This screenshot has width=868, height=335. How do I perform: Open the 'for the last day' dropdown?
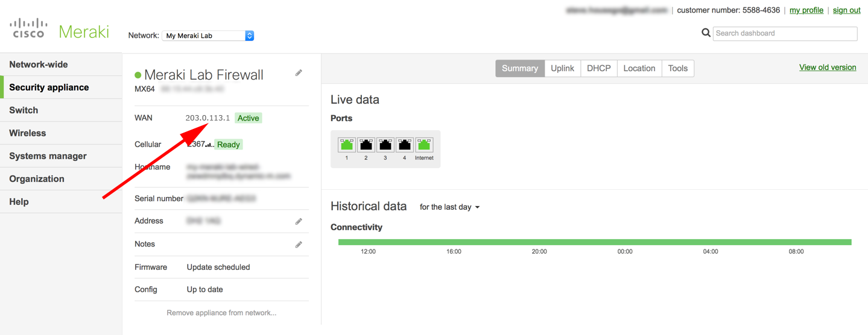coord(450,207)
